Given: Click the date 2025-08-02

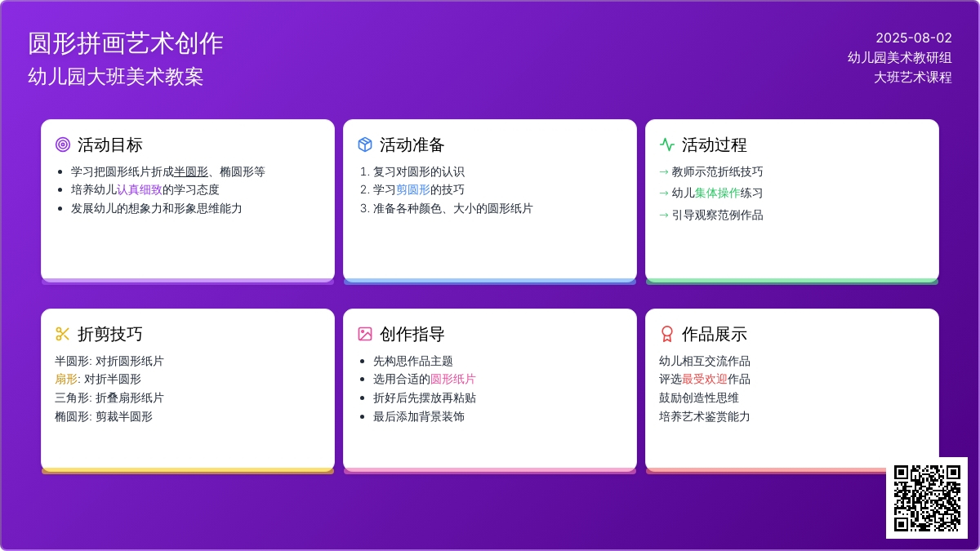Looking at the screenshot, I should coord(914,38).
